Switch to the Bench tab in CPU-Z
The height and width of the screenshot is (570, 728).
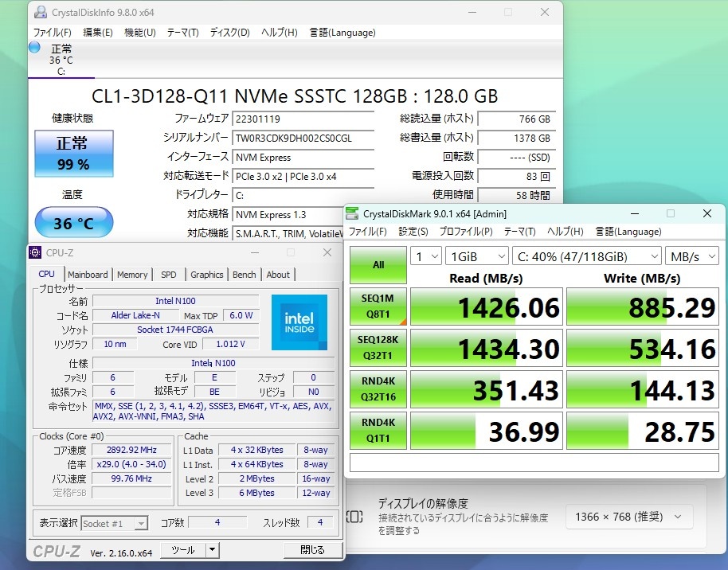tap(245, 275)
